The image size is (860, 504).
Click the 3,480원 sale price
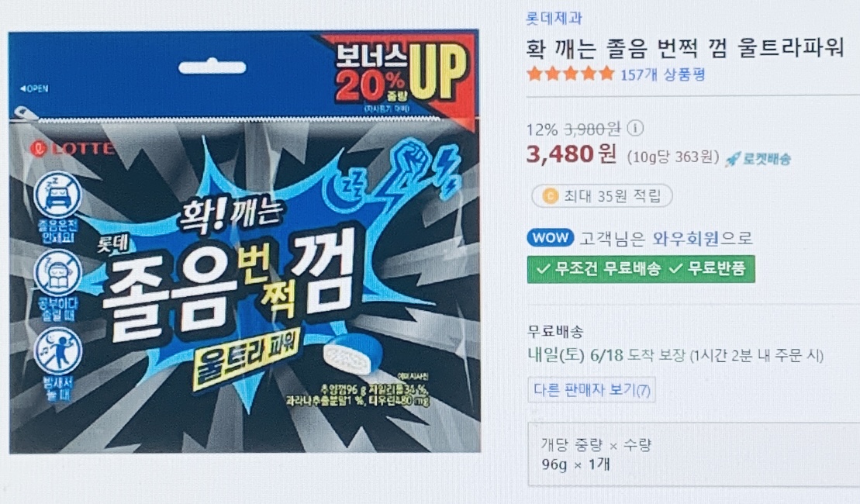pos(571,154)
